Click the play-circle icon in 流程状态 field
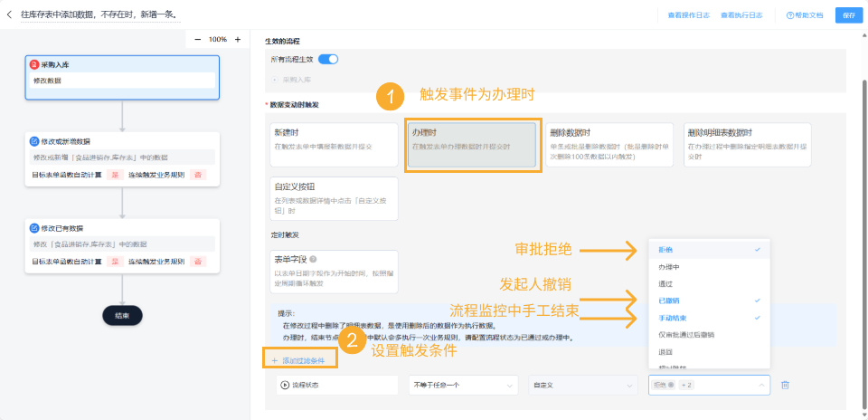868x420 pixels. pyautogui.click(x=285, y=385)
